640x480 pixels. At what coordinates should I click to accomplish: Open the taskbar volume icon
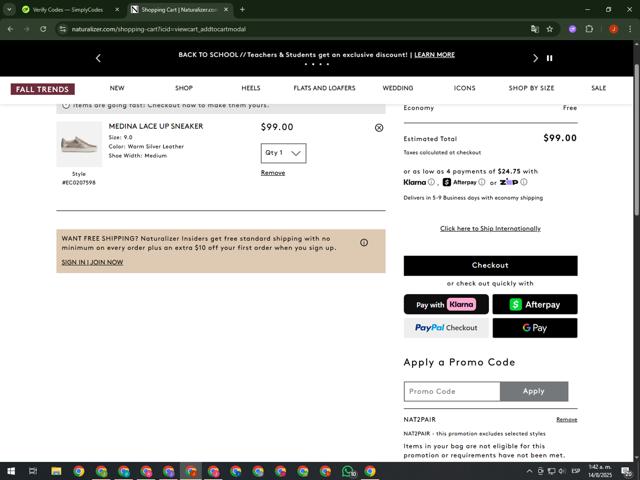562,471
